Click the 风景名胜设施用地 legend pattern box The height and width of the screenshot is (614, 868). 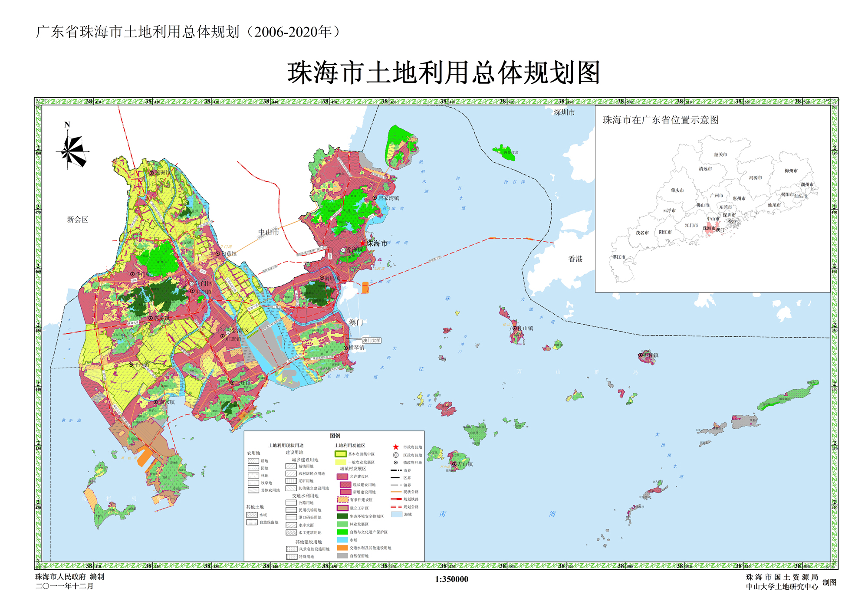292,549
